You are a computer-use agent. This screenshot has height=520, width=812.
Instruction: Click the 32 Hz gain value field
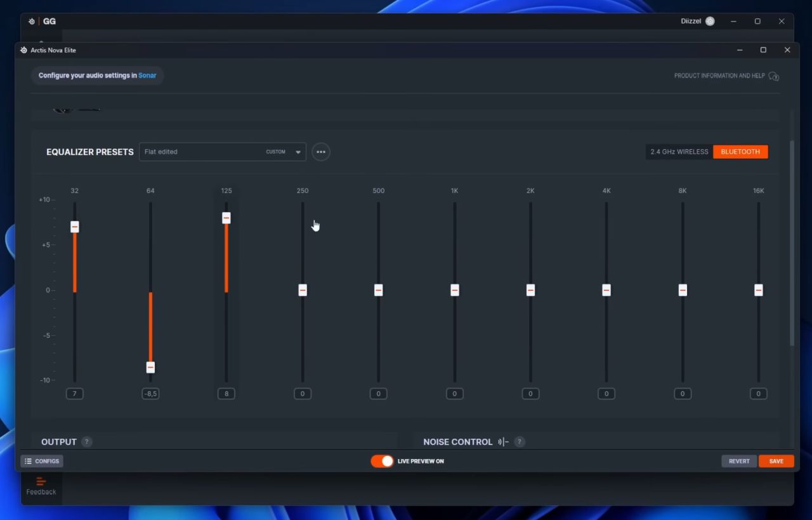tap(75, 394)
